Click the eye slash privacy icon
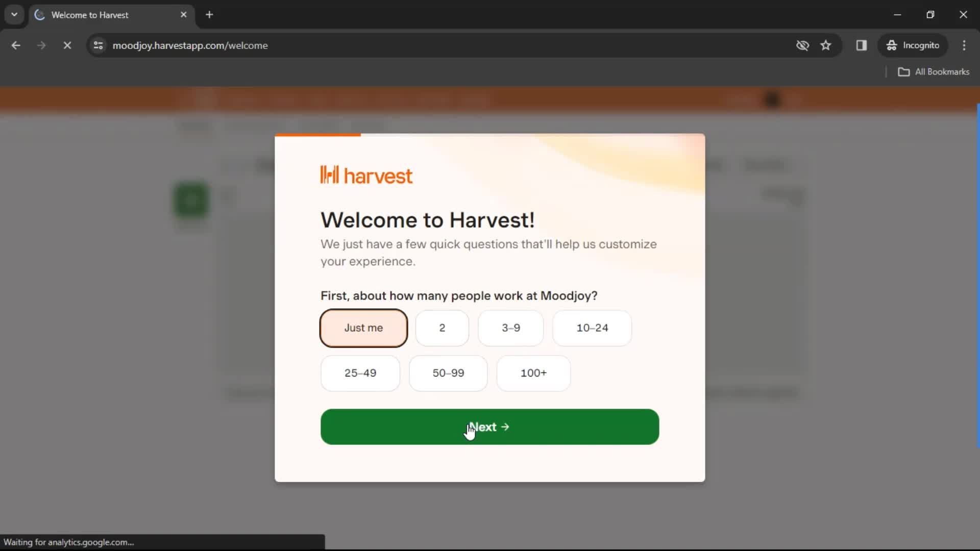 pos(802,45)
